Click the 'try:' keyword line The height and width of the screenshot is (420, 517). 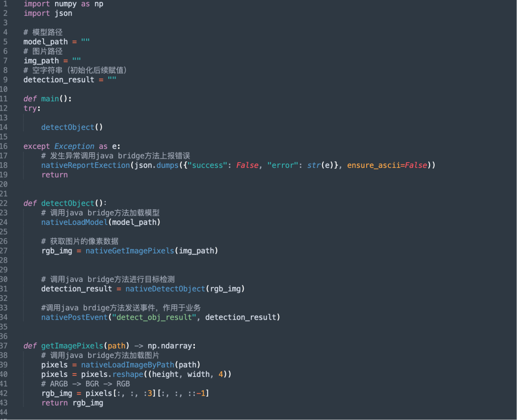pyautogui.click(x=32, y=109)
